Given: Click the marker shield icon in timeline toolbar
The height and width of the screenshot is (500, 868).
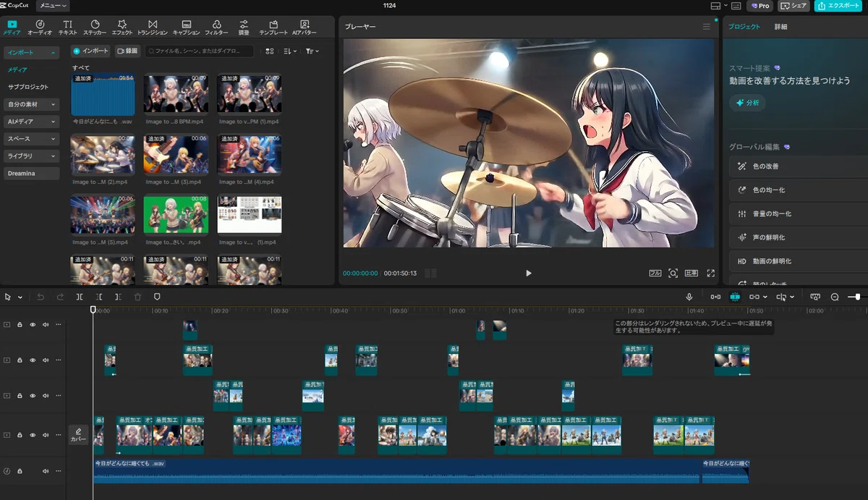Looking at the screenshot, I should click(157, 297).
